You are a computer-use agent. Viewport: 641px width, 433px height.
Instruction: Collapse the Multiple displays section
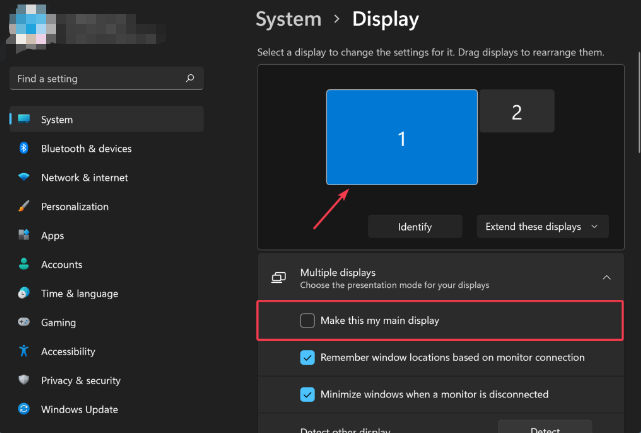pyautogui.click(x=607, y=278)
